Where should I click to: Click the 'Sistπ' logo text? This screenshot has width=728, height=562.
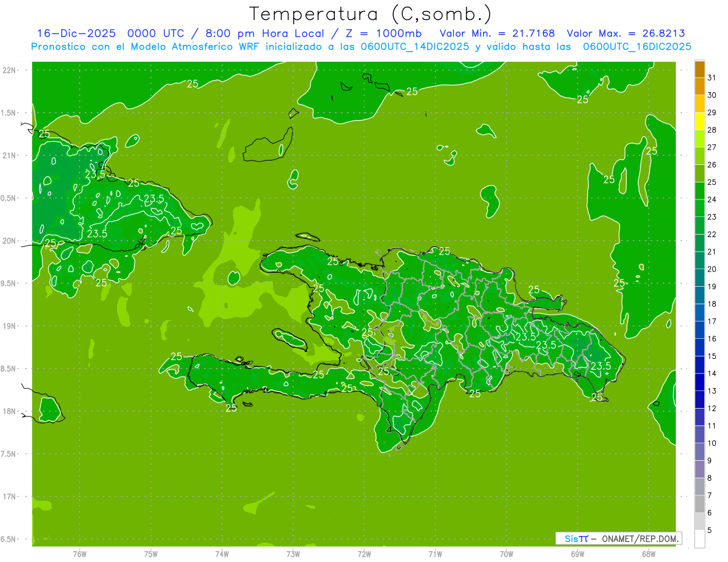[x=576, y=538]
